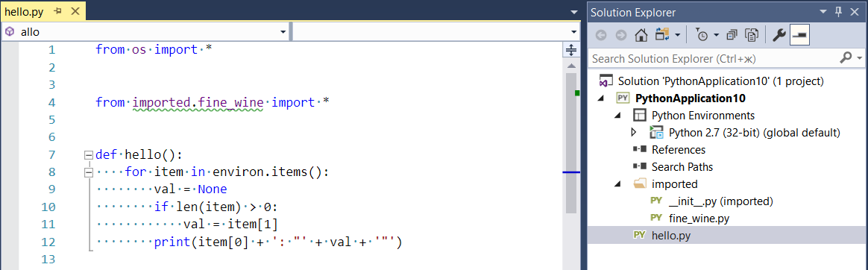The image size is (868, 270).
Task: Click the Search Paths node icon
Action: click(x=639, y=167)
